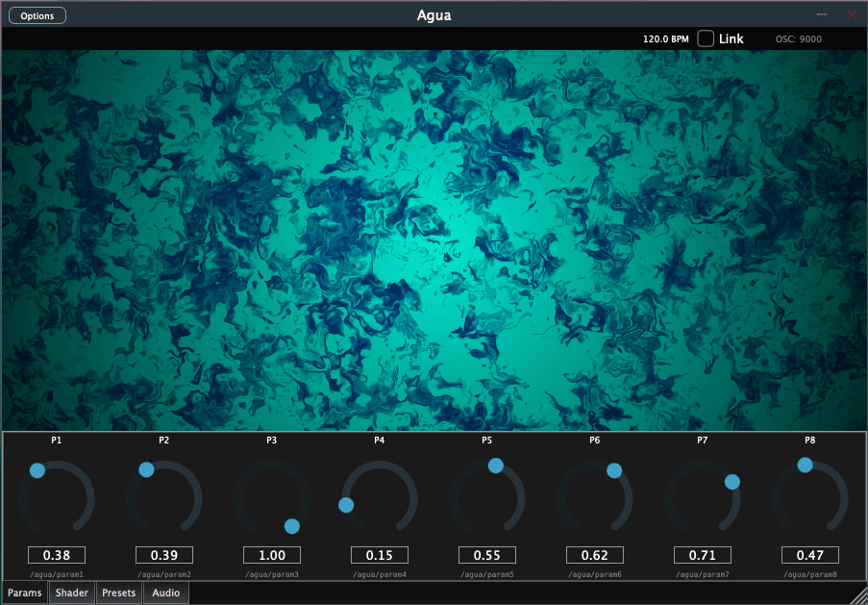Switch to the Params tab

pos(25,592)
